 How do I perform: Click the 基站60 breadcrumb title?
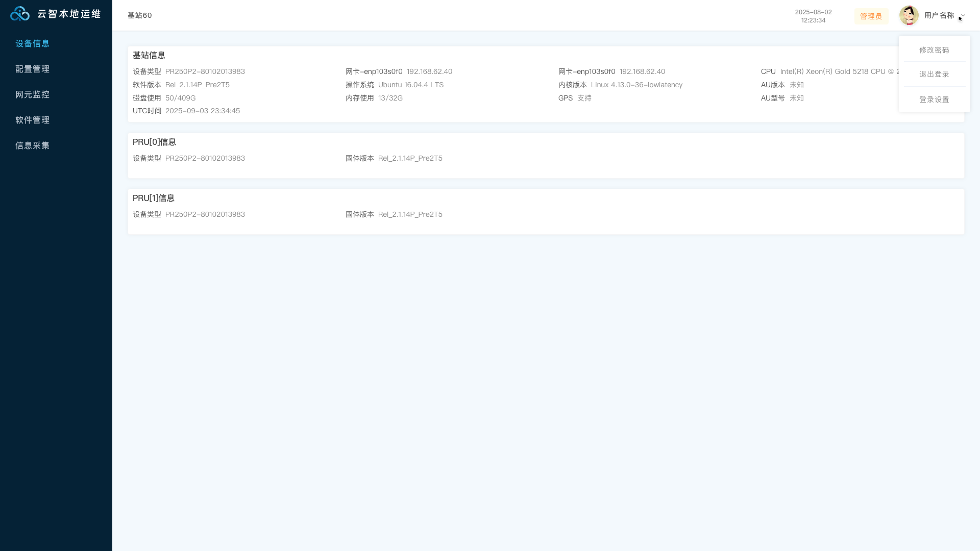pos(140,15)
